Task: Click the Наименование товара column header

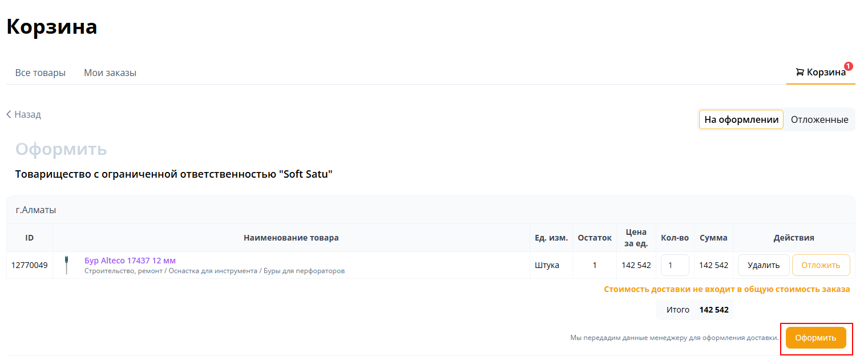Action: (291, 238)
